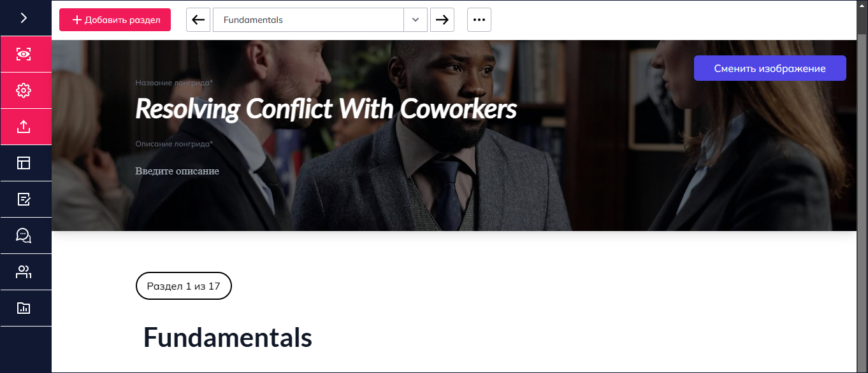868x373 pixels.
Task: Click the dropdown chevron next to Fundamentals
Action: coord(416,20)
